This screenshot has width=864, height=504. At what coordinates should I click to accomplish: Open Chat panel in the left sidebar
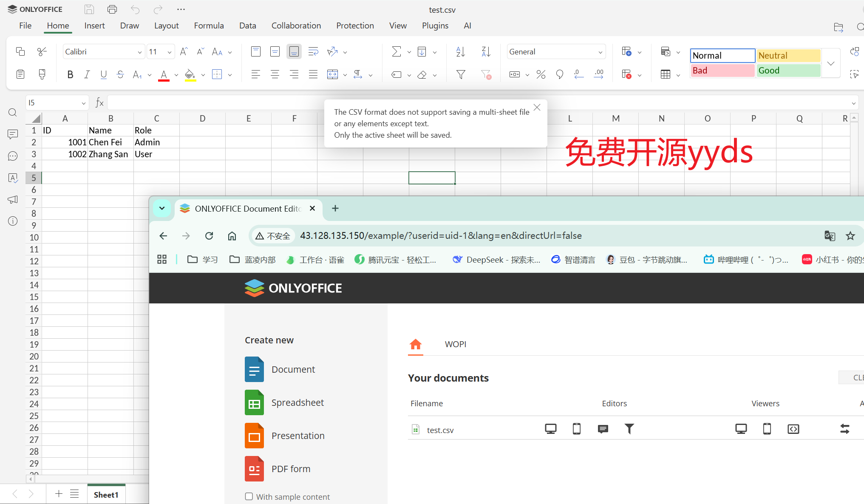point(13,156)
